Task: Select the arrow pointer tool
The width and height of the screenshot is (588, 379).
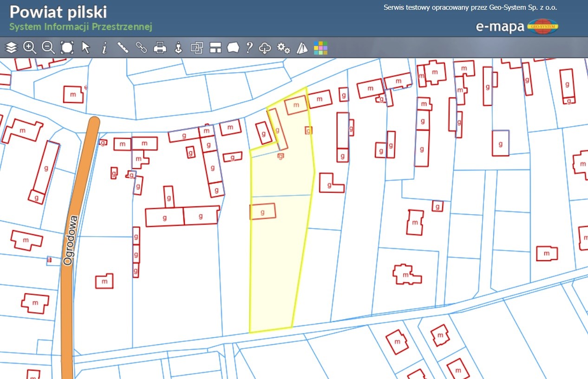Action: click(x=86, y=47)
